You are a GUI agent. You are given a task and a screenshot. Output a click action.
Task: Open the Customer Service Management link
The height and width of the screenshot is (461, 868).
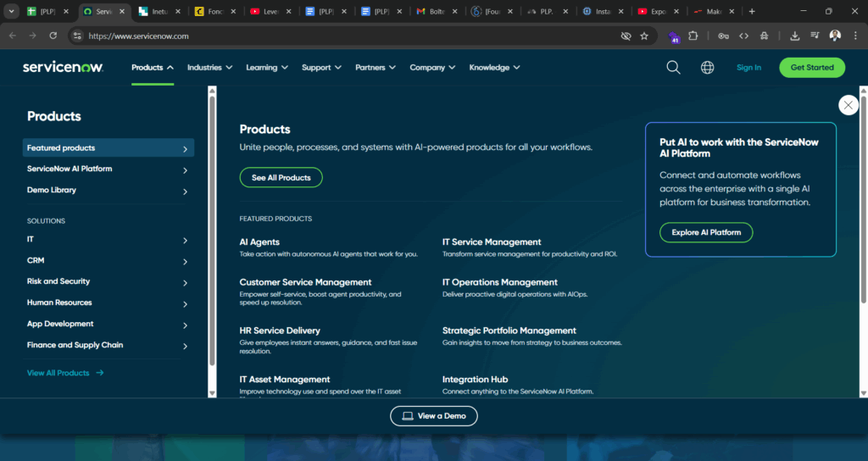pos(305,282)
